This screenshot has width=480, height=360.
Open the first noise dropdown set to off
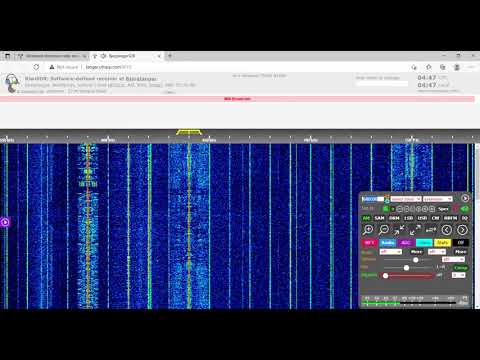coord(391,252)
